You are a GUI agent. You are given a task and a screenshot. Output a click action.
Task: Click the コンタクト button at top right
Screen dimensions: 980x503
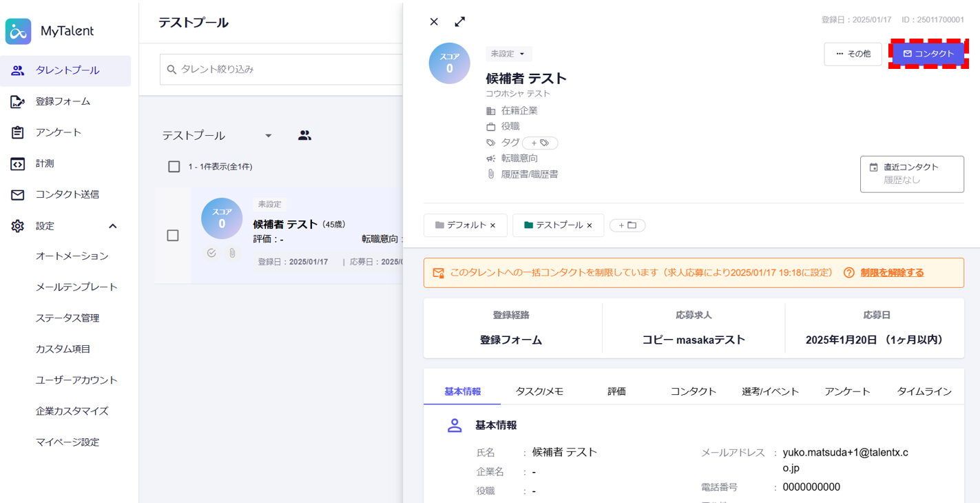(x=928, y=54)
